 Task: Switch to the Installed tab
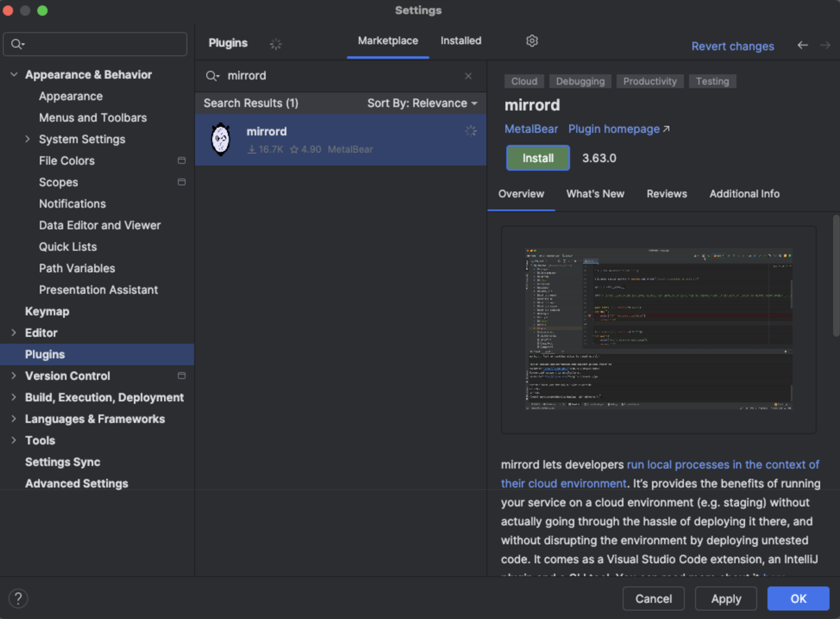[461, 41]
